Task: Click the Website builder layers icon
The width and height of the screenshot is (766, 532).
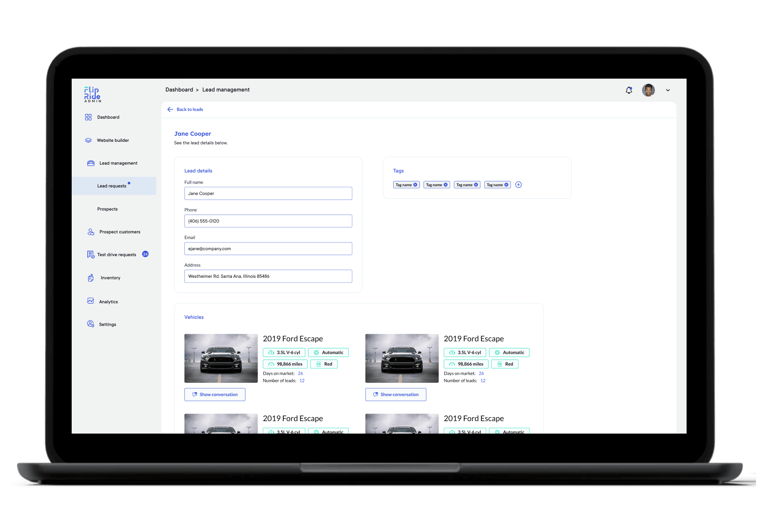Action: coord(88,140)
